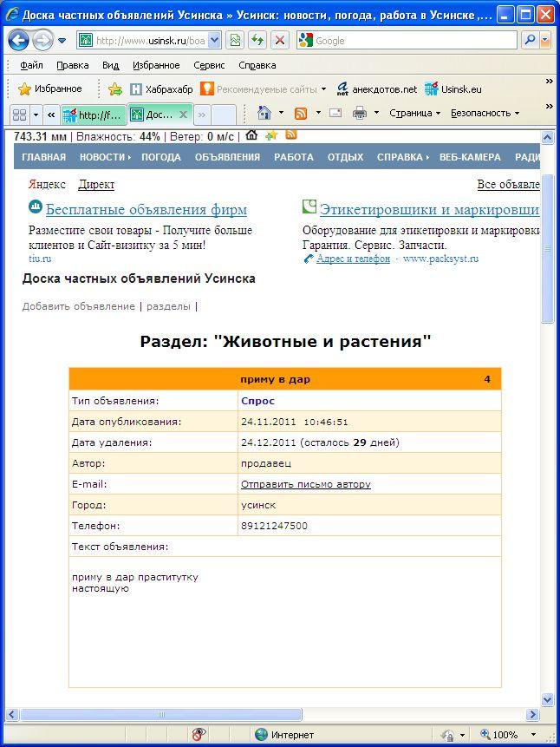
Task: Click the Отправить письмо автору link
Action: click(305, 484)
